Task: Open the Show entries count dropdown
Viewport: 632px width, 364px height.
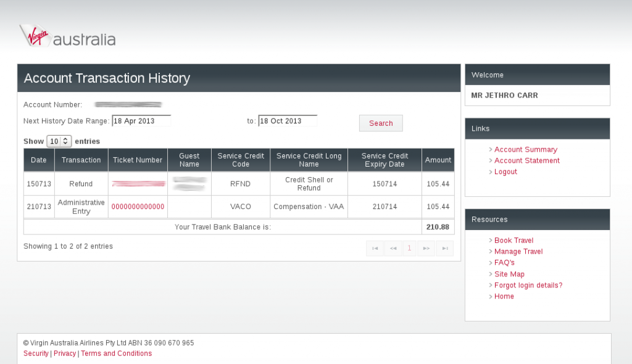Action: 59,141
